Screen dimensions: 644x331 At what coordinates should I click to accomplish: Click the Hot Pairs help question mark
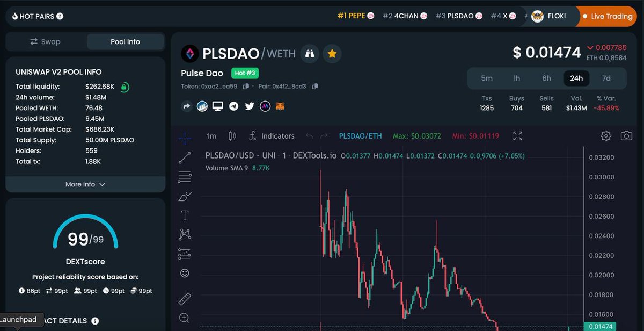click(x=60, y=16)
